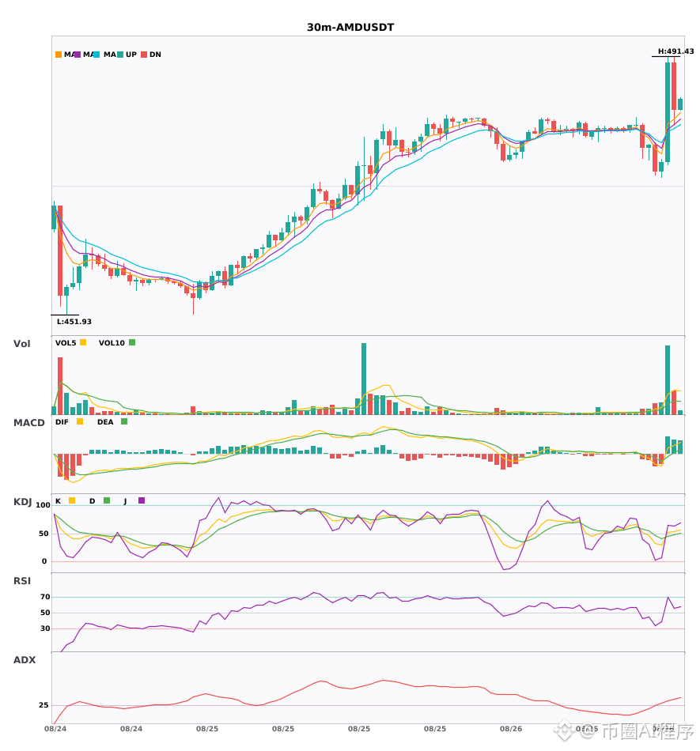The height and width of the screenshot is (751, 700).
Task: Click the 08/26 date axis label
Action: (511, 729)
